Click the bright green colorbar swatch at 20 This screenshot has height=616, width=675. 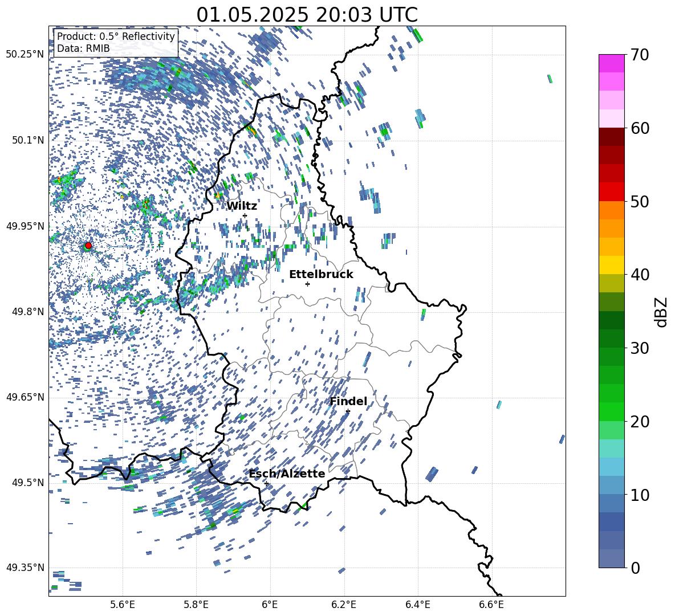tap(612, 411)
